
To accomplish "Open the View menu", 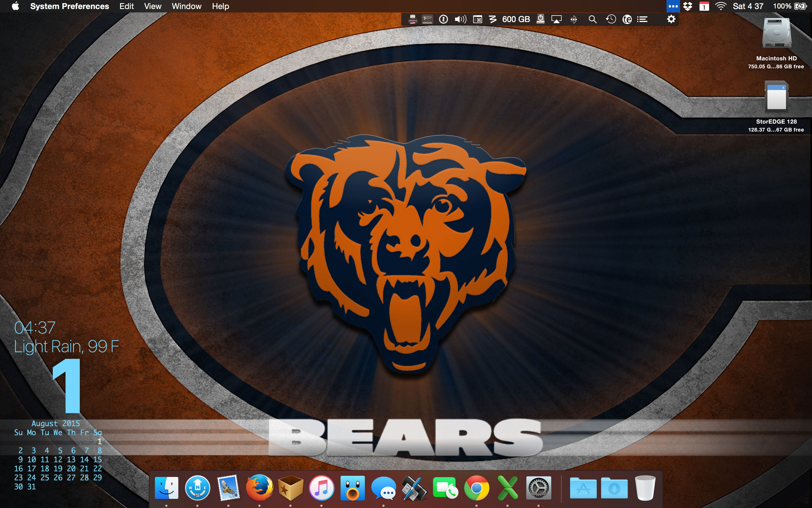I will tap(153, 6).
